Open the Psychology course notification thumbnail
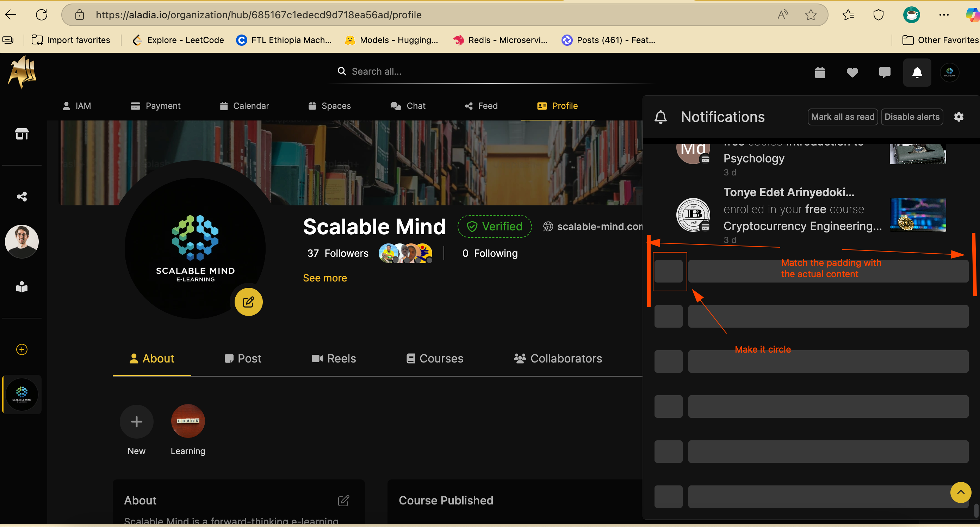Viewport: 980px width, 527px height. (x=918, y=154)
